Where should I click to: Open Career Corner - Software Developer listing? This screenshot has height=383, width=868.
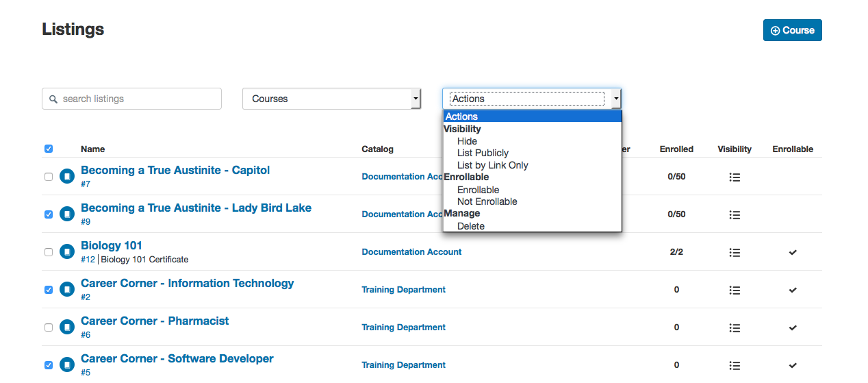pos(177,358)
